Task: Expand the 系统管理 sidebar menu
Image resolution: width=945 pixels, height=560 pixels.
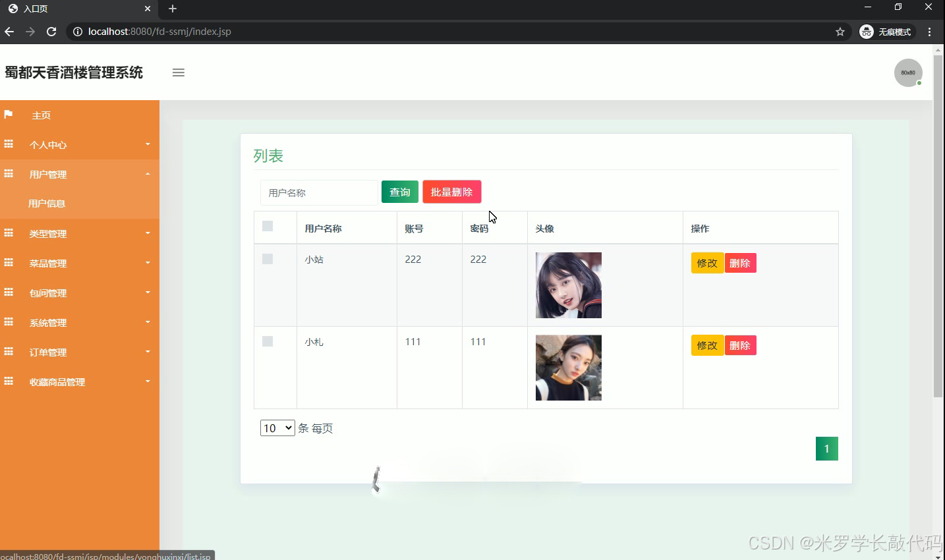Action: (x=80, y=323)
